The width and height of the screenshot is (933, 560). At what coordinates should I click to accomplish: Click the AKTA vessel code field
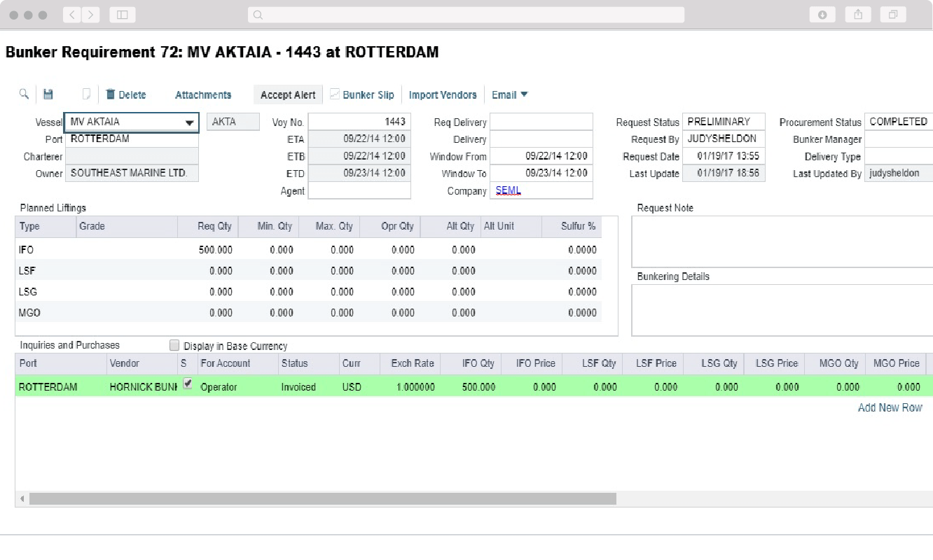click(x=233, y=122)
